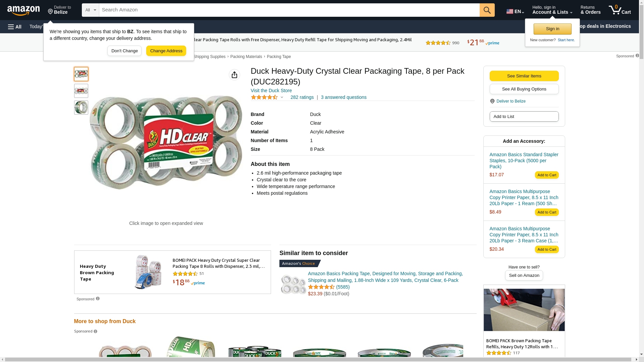Open the search category All dropdown
This screenshot has width=644, height=362.
[x=90, y=10]
